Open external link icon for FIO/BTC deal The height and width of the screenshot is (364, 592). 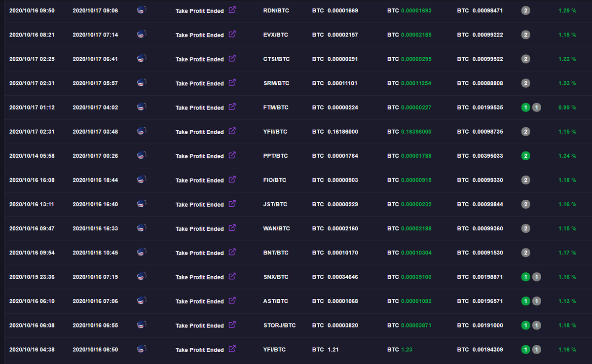pyautogui.click(x=232, y=179)
